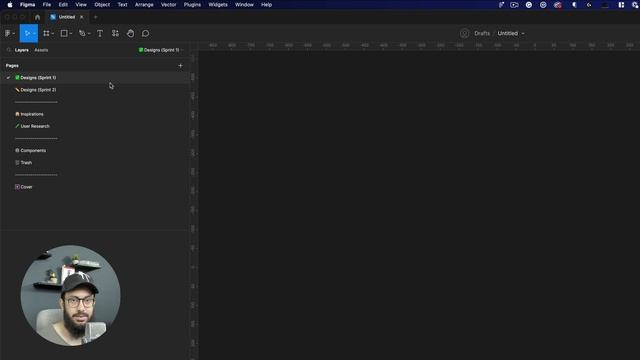The height and width of the screenshot is (360, 640).
Task: Open the Widgets menu
Action: [x=218, y=5]
